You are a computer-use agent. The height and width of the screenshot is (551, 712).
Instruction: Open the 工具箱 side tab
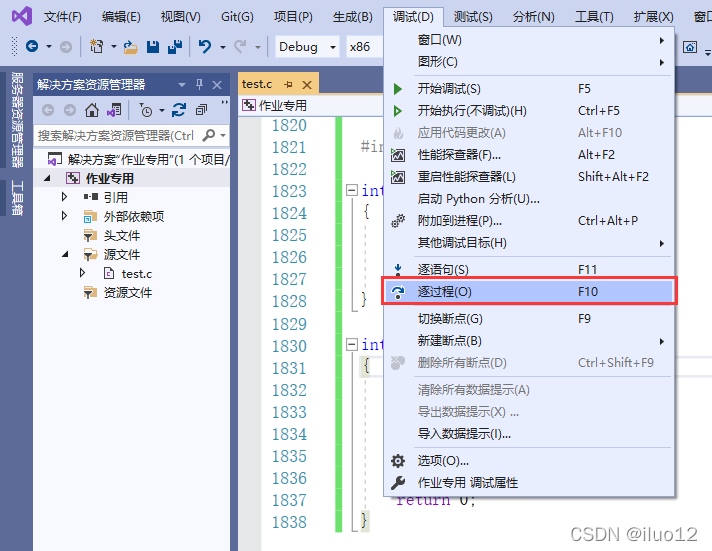pyautogui.click(x=17, y=198)
